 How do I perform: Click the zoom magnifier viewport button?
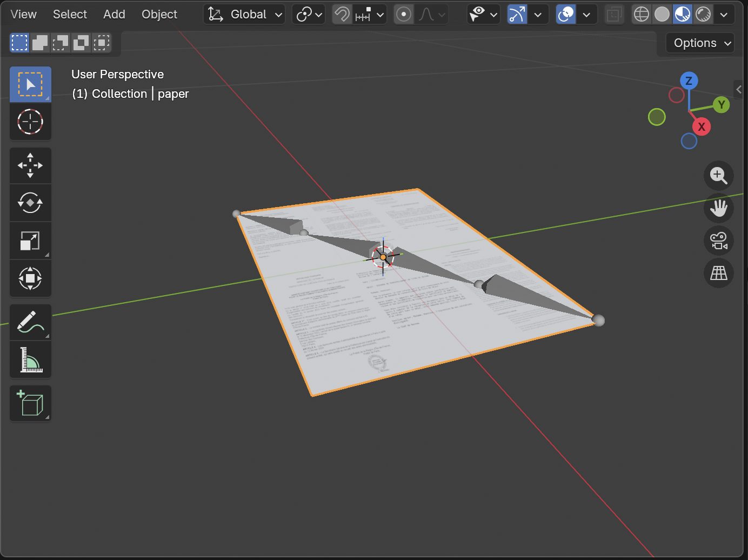tap(719, 176)
